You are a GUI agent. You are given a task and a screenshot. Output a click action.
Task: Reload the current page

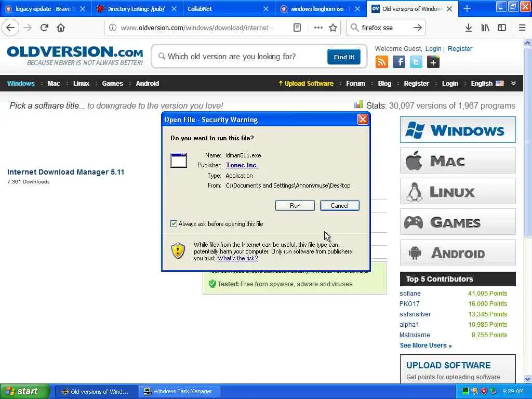tap(45, 28)
